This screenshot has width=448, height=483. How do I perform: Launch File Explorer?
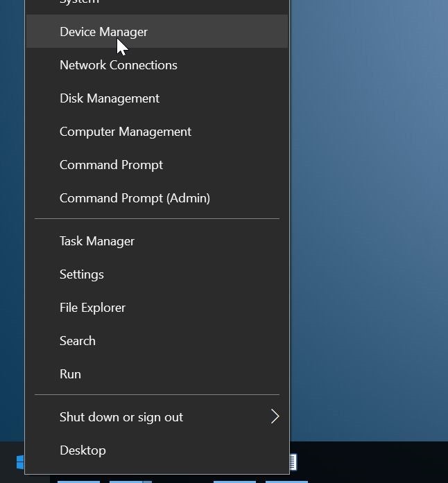pos(93,308)
